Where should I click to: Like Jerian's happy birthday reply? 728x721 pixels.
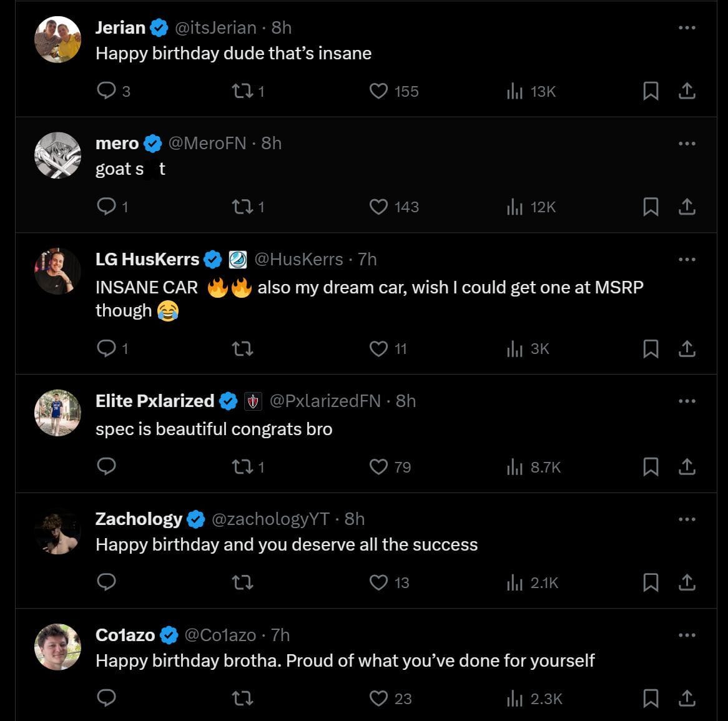(378, 91)
